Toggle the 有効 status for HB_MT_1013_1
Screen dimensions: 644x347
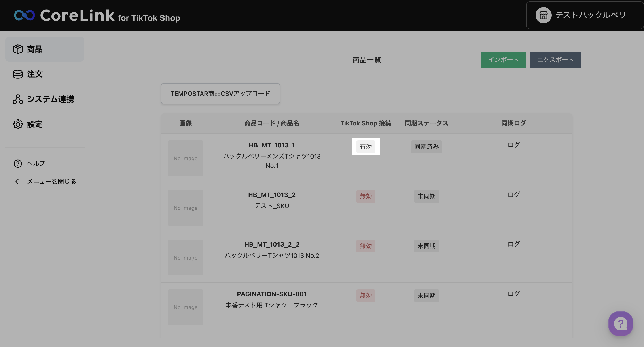[x=366, y=146]
